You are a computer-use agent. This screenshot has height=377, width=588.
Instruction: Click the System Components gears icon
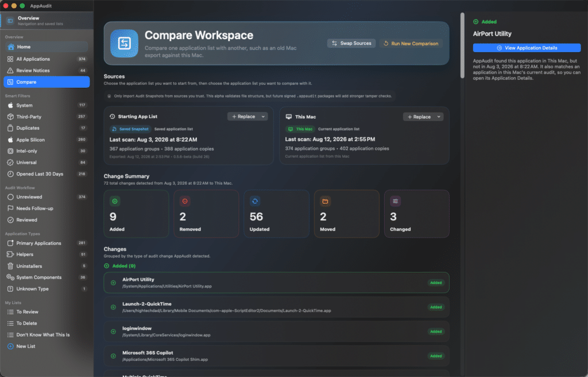[x=10, y=277]
